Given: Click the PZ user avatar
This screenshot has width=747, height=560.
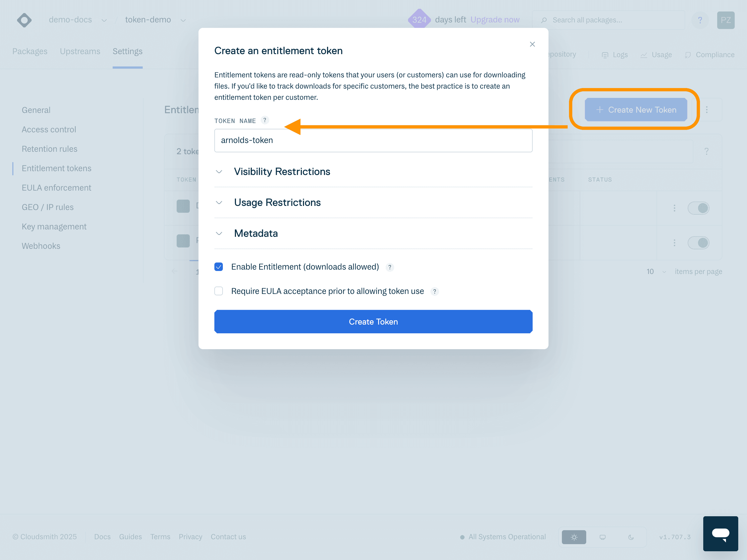Looking at the screenshot, I should point(726,20).
